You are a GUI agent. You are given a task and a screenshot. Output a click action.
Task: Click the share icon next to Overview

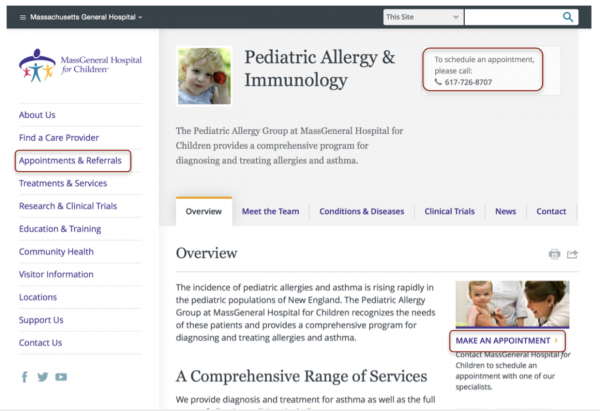click(x=572, y=254)
